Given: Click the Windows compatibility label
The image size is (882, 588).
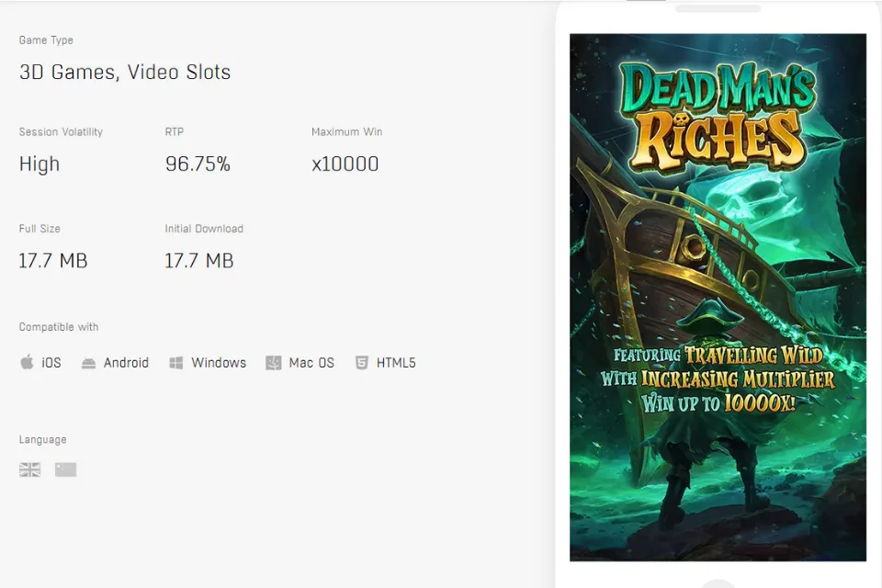Looking at the screenshot, I should pyautogui.click(x=219, y=363).
